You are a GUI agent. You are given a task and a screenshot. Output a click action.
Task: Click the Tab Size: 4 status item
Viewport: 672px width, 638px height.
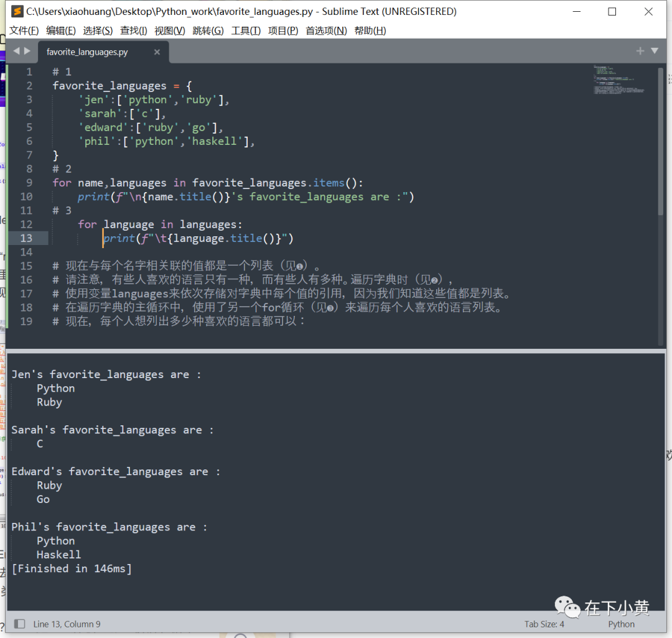(x=544, y=624)
